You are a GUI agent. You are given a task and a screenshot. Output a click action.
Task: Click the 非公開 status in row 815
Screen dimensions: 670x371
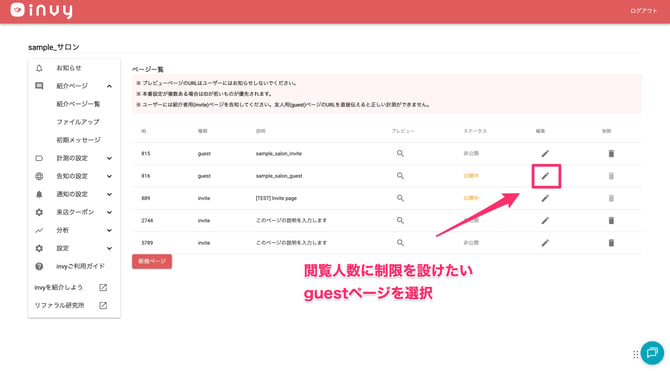tap(471, 153)
